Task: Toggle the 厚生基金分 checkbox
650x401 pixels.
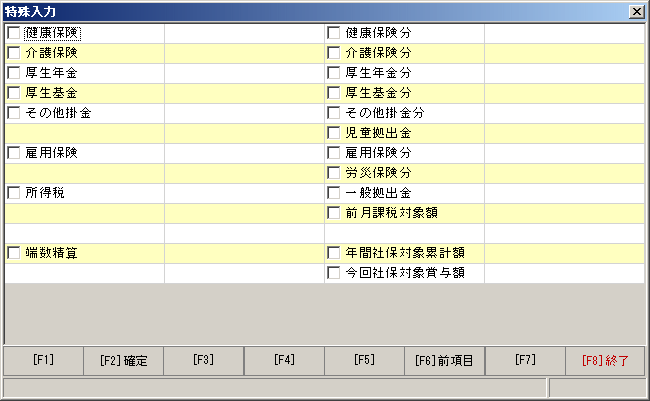Action: click(334, 92)
